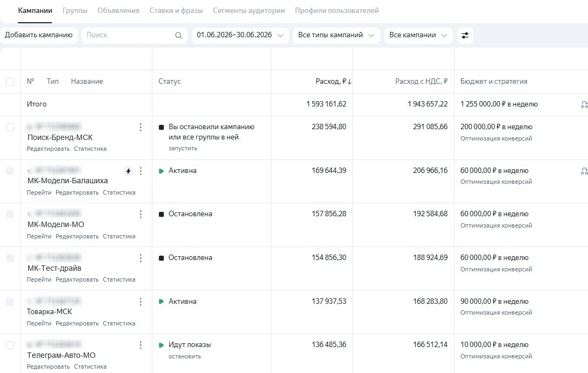Click Редактировать link for Поиск-Бренд-МСК
Viewport: 588px width, 373px height.
[48, 149]
